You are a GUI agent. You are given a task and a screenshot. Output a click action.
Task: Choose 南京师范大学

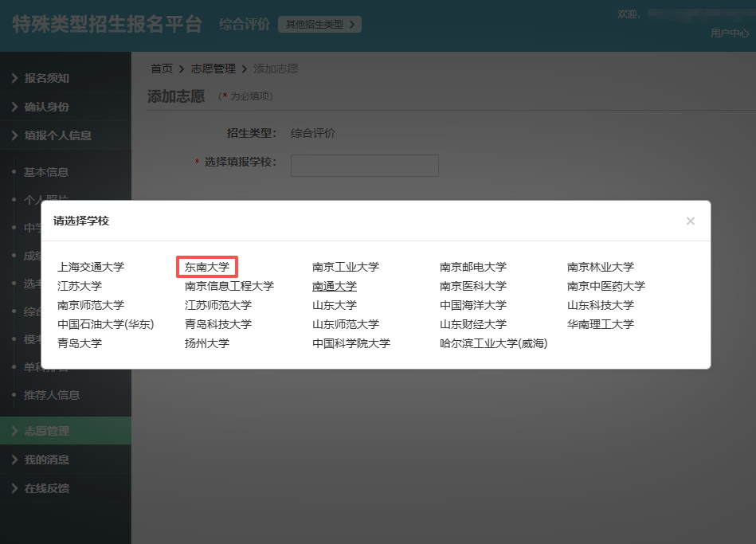point(91,305)
